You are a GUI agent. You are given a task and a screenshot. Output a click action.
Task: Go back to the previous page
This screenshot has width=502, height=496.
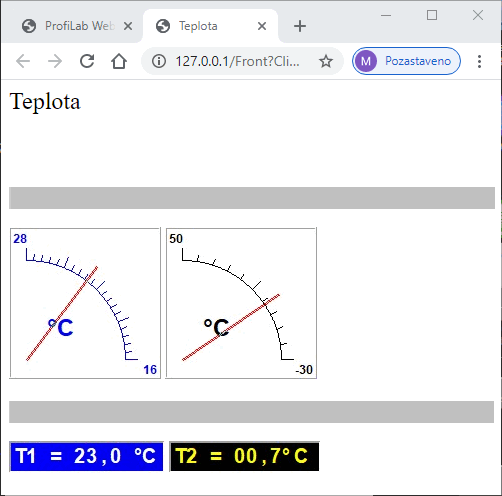point(23,61)
